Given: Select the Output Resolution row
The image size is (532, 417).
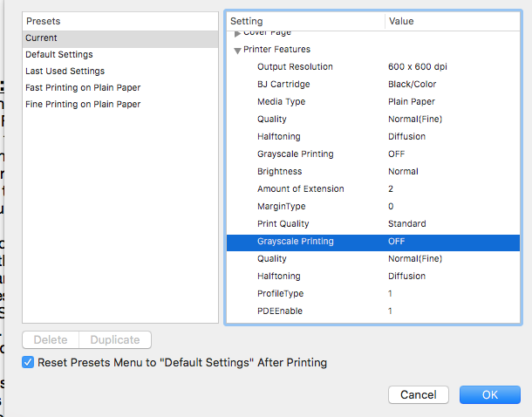Looking at the screenshot, I should [x=295, y=67].
